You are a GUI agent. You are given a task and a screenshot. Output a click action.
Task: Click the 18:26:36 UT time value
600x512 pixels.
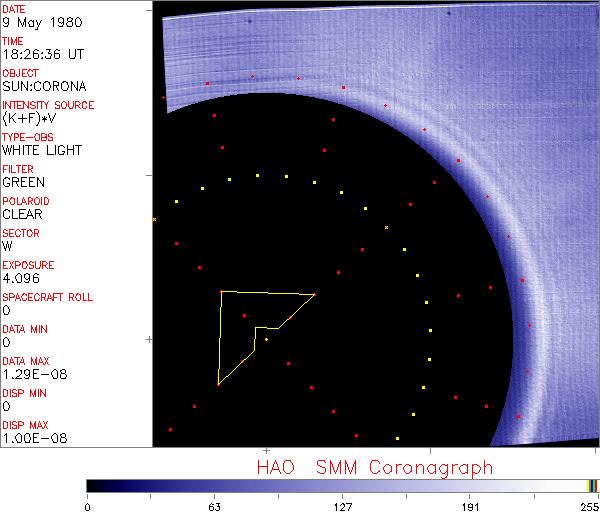click(42, 55)
